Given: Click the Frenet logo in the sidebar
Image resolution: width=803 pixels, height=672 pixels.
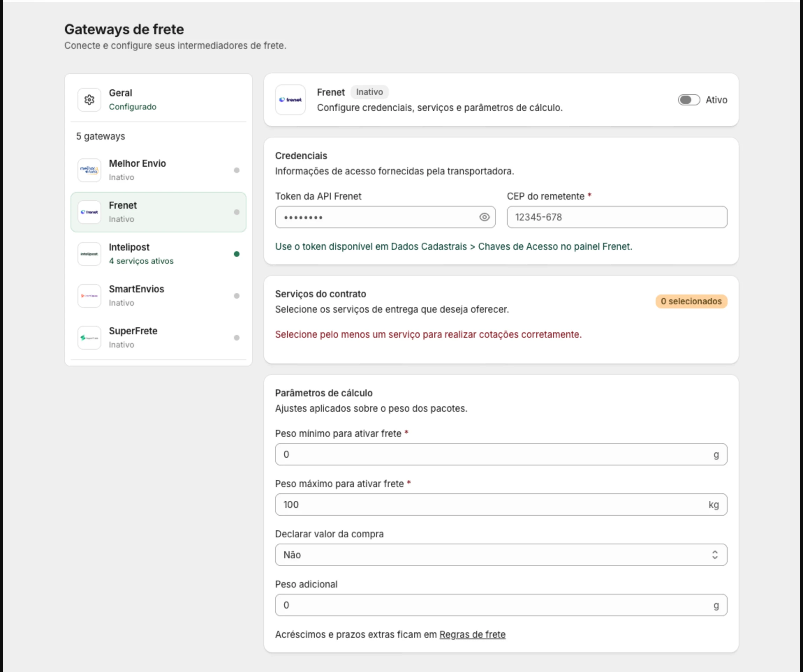Looking at the screenshot, I should [89, 212].
